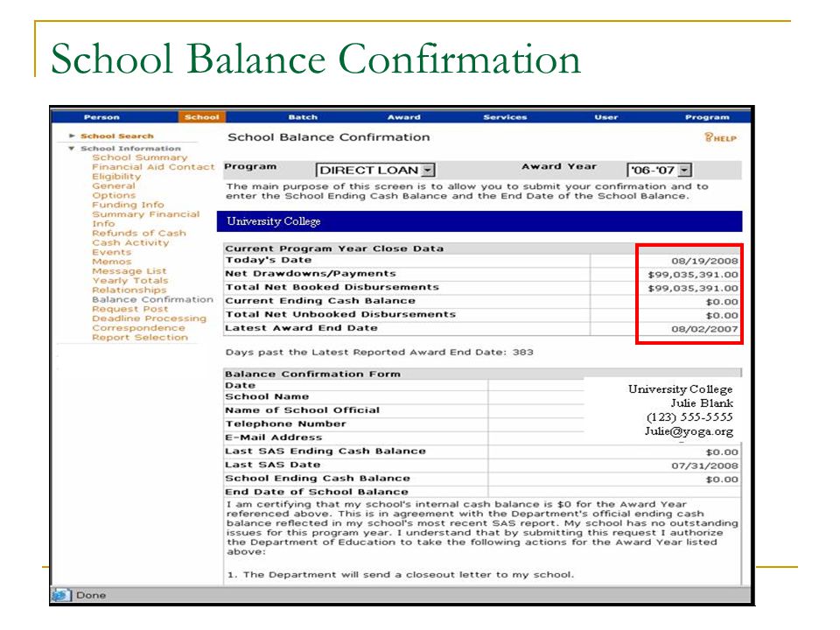Click the Date input field

click(535, 385)
